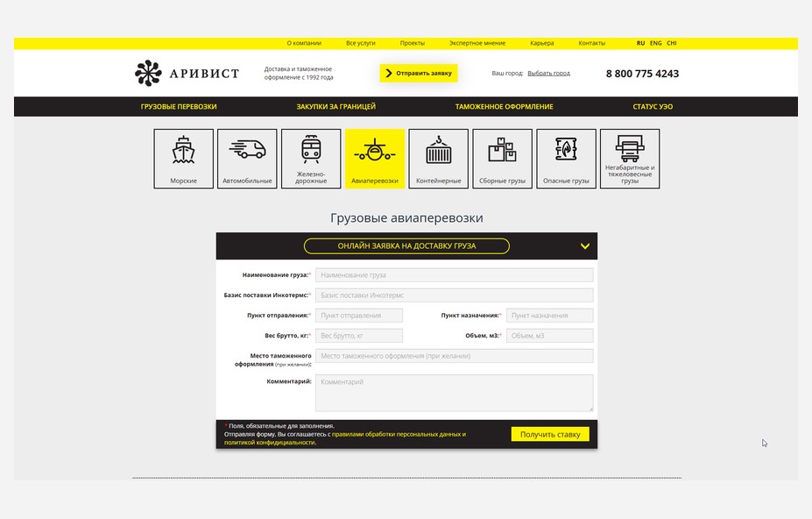
Task: Select the Морские ship icon tile
Action: tap(183, 159)
